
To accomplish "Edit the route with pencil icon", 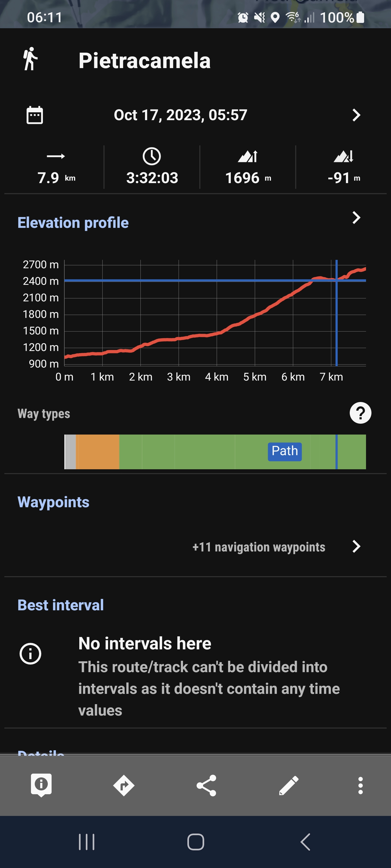I will click(x=289, y=786).
